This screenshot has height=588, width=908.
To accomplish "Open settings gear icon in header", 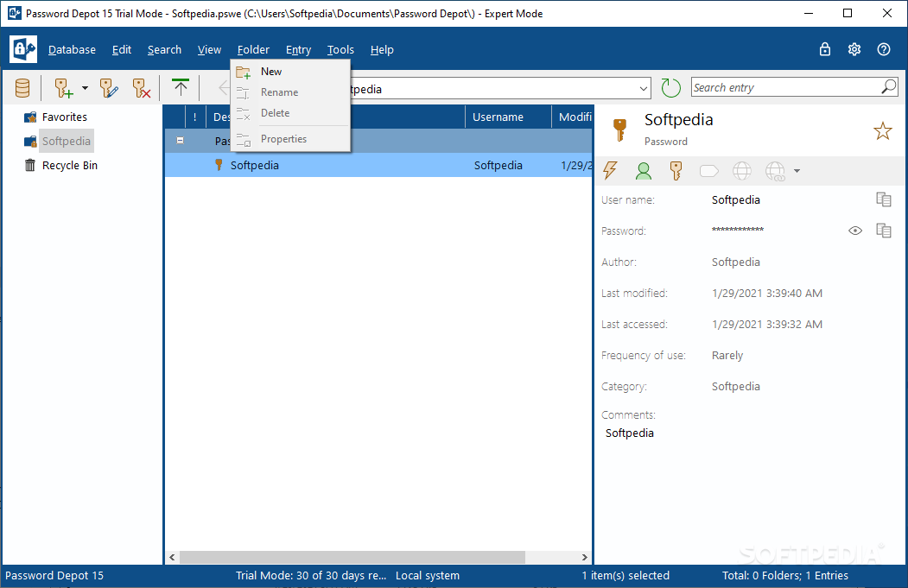I will pos(854,49).
